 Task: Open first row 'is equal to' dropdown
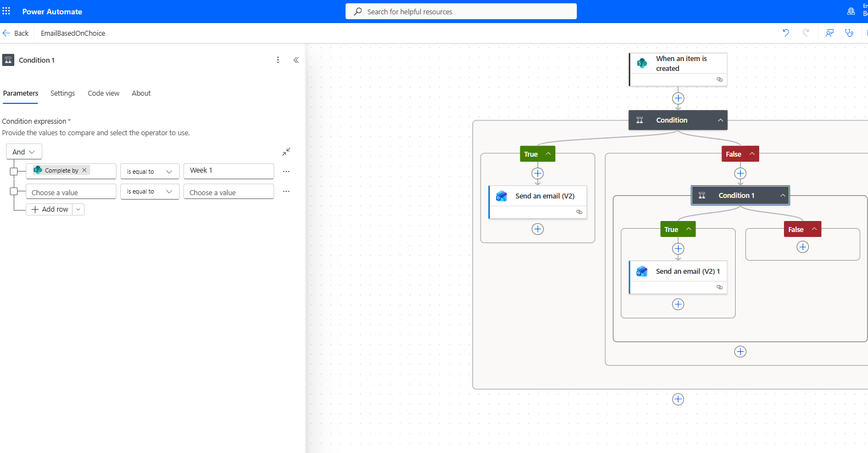pos(149,172)
